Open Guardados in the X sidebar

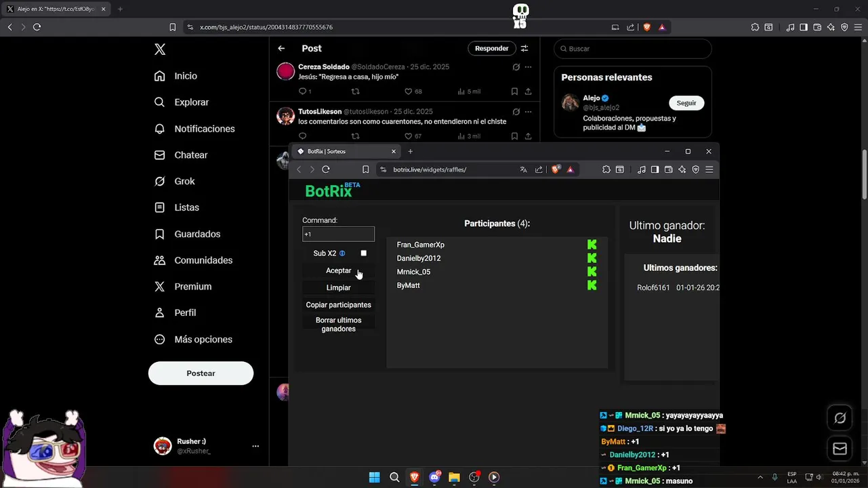(187, 234)
